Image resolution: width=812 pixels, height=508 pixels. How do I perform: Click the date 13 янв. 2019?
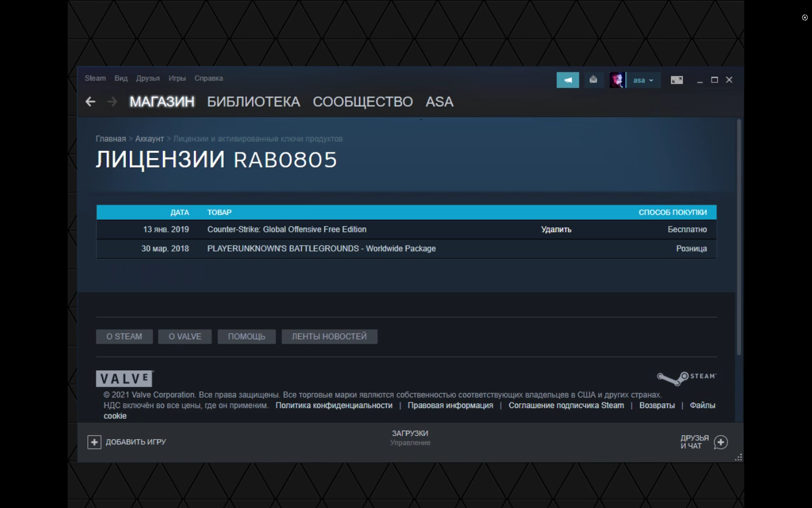166,229
